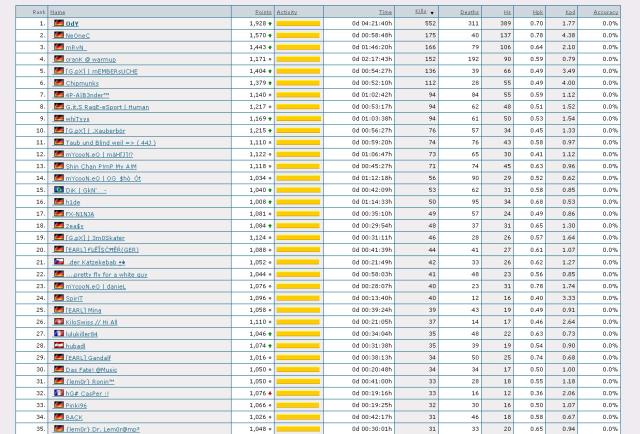Sort the table by Deaths column

point(469,12)
